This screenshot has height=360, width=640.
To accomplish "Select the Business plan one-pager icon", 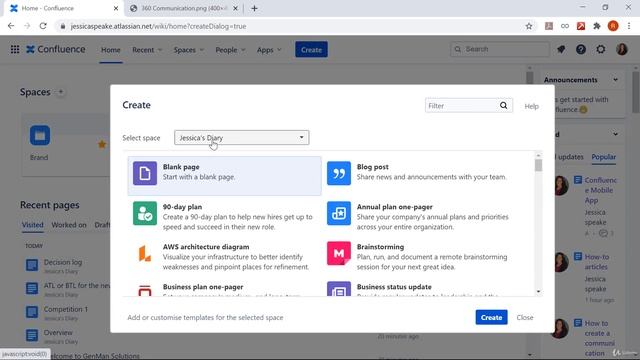I will [144, 290].
